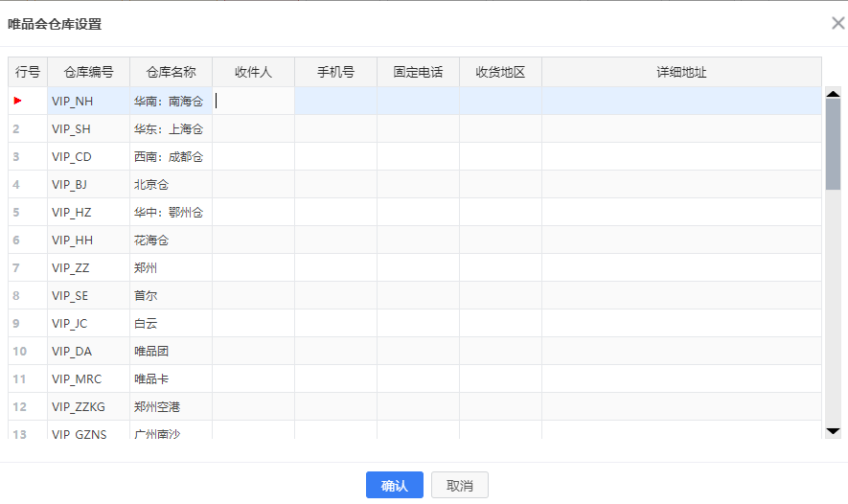Click the 唯品团 name cell
The width and height of the screenshot is (848, 504).
coord(171,351)
